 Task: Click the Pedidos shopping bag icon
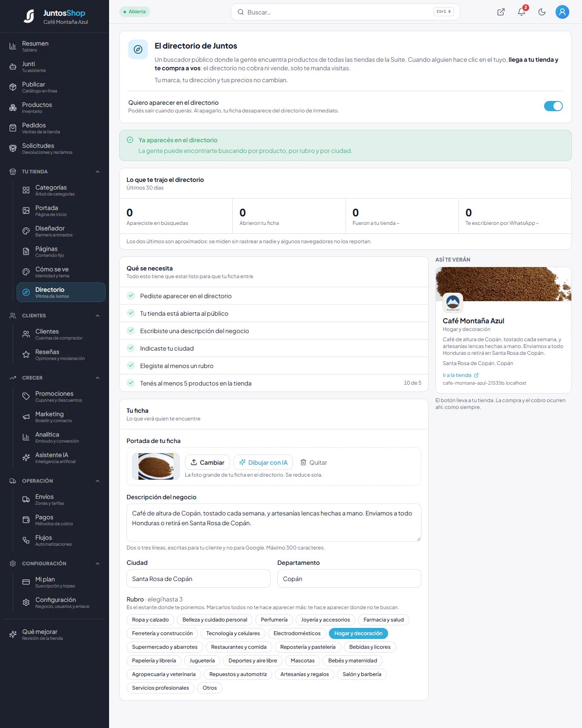coord(13,128)
